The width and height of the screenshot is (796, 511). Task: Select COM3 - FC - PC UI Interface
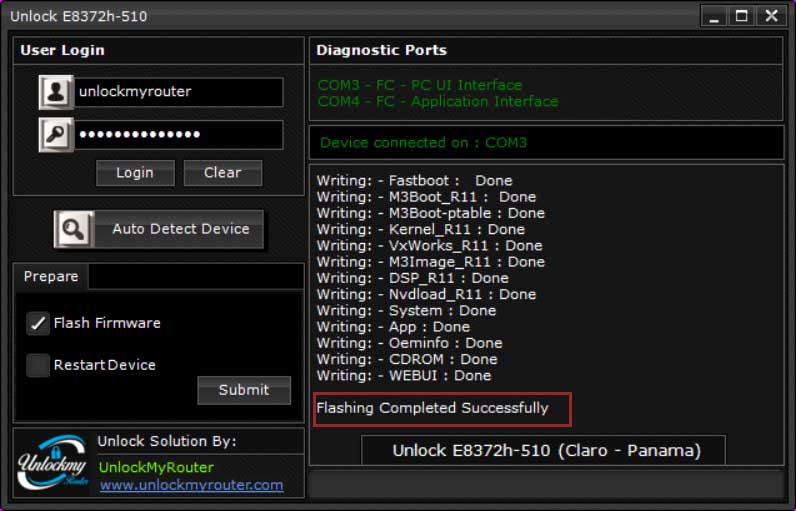tap(420, 85)
